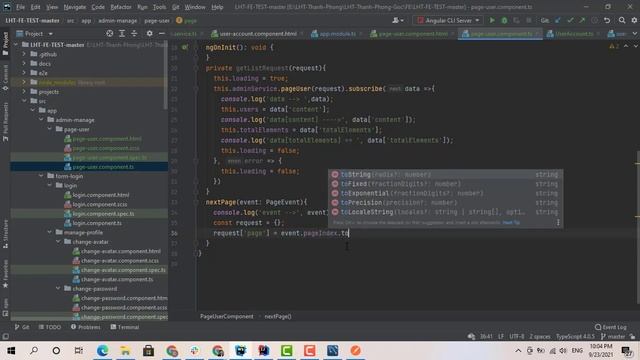Select toFixed autocomplete suggestion
The image size is (640, 360).
(445, 184)
